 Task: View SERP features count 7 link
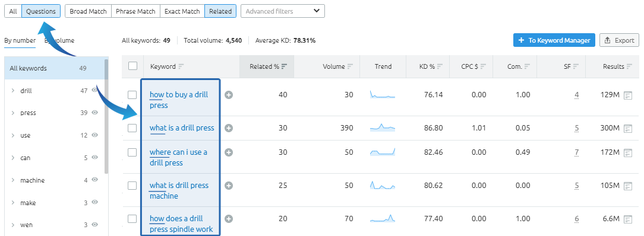(577, 152)
